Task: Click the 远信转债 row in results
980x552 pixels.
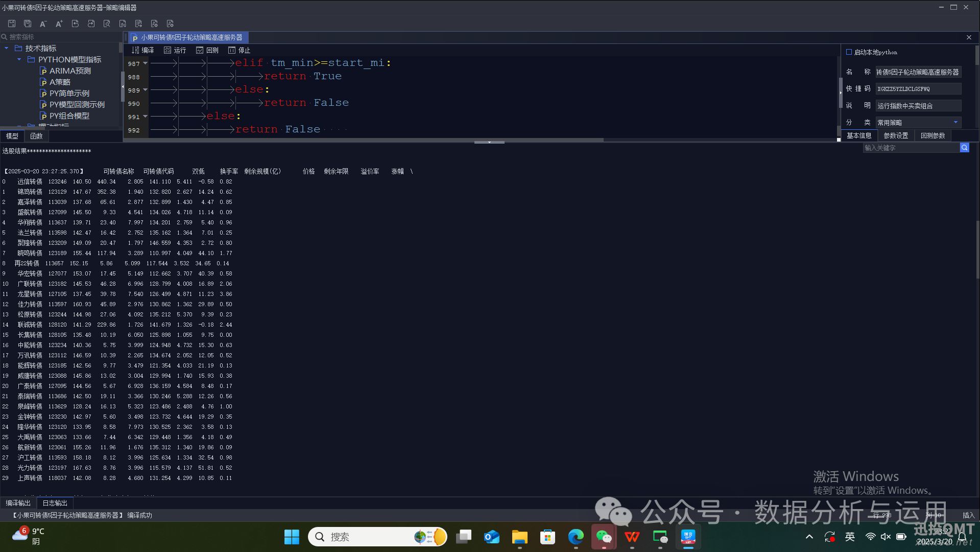Action: [117, 181]
